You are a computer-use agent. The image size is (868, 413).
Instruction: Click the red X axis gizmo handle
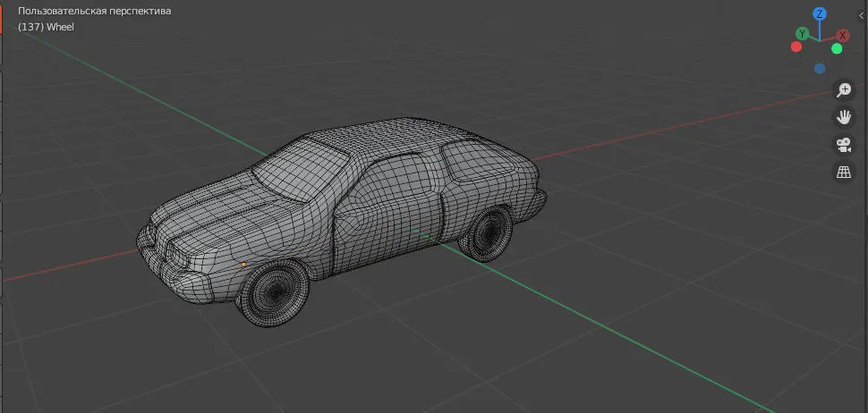tap(842, 36)
